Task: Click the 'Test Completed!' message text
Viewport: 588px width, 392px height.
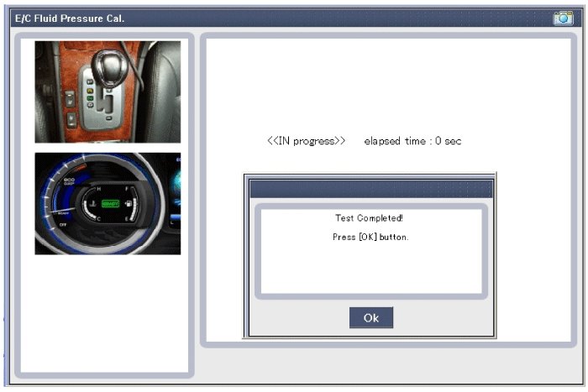Action: point(370,218)
